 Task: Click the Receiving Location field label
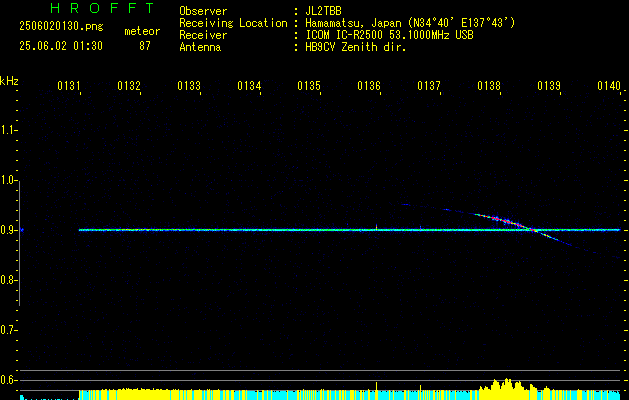tap(233, 23)
